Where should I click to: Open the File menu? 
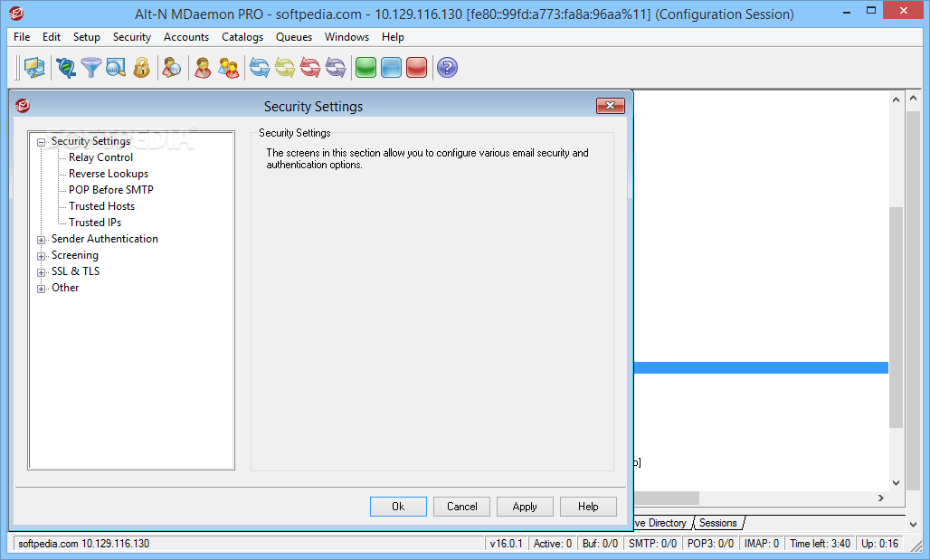[22, 37]
